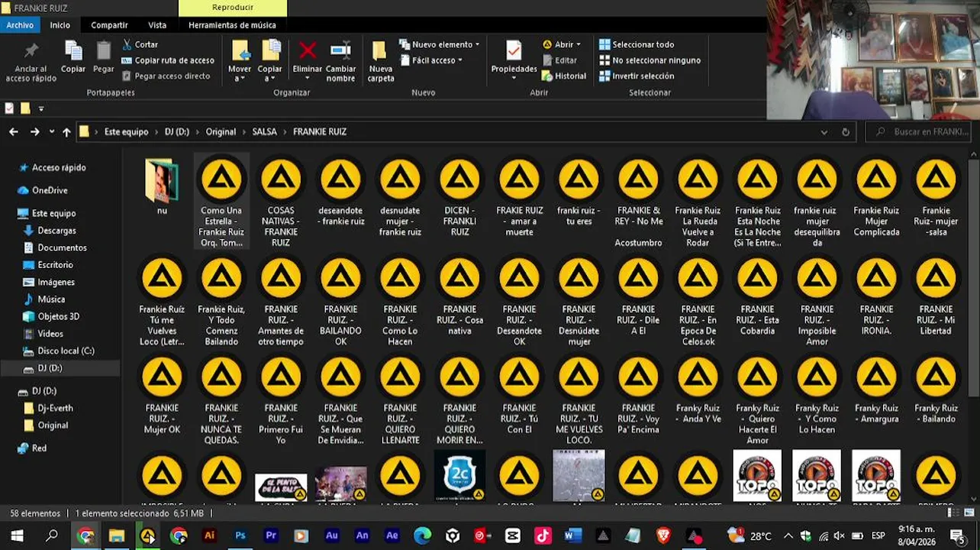The width and height of the screenshot is (980, 550).
Task: Open the Herramientas de música tab
Action: tap(232, 25)
